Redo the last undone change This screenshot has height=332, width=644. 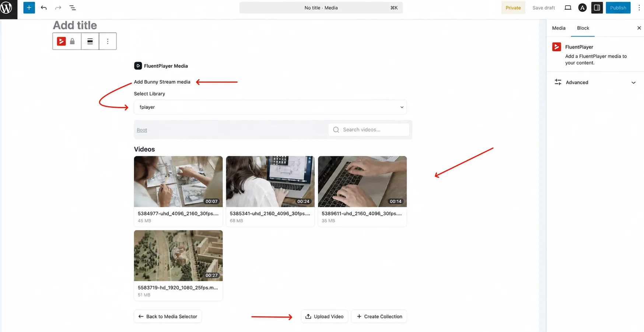58,8
